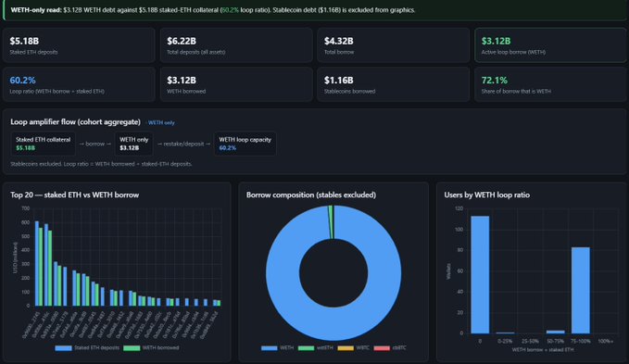Toggle the red cbBTC legend item

(390, 348)
